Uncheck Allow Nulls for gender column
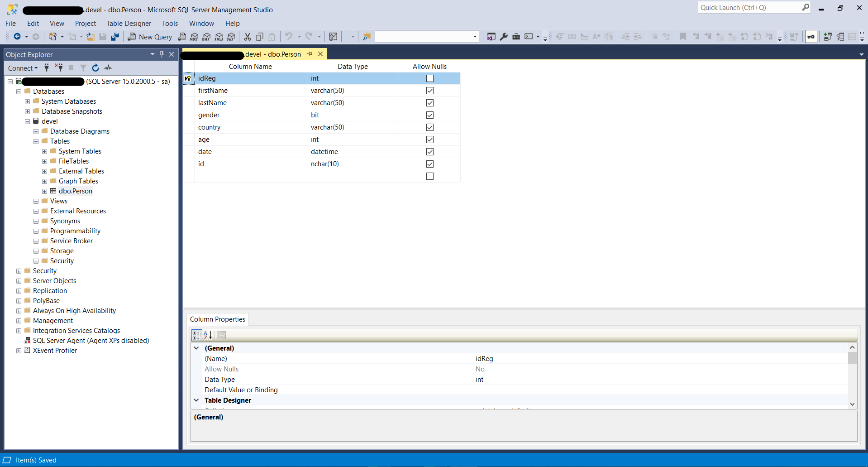The height and width of the screenshot is (467, 868). 429,115
